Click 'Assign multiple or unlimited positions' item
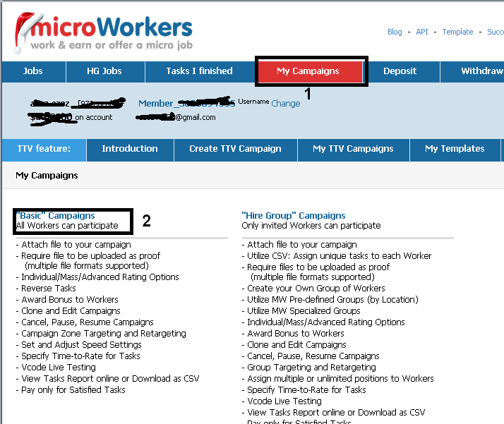Screen dimensions: 504x424 [x=340, y=379]
